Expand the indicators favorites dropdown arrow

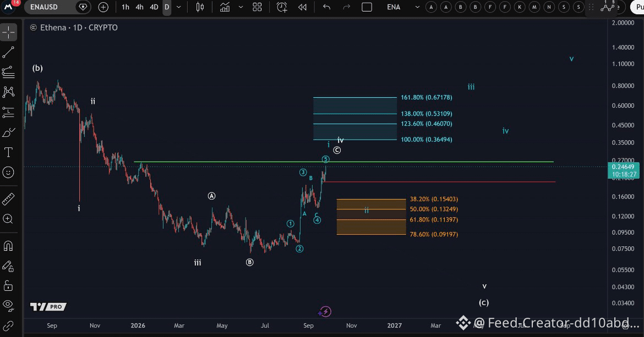[241, 7]
